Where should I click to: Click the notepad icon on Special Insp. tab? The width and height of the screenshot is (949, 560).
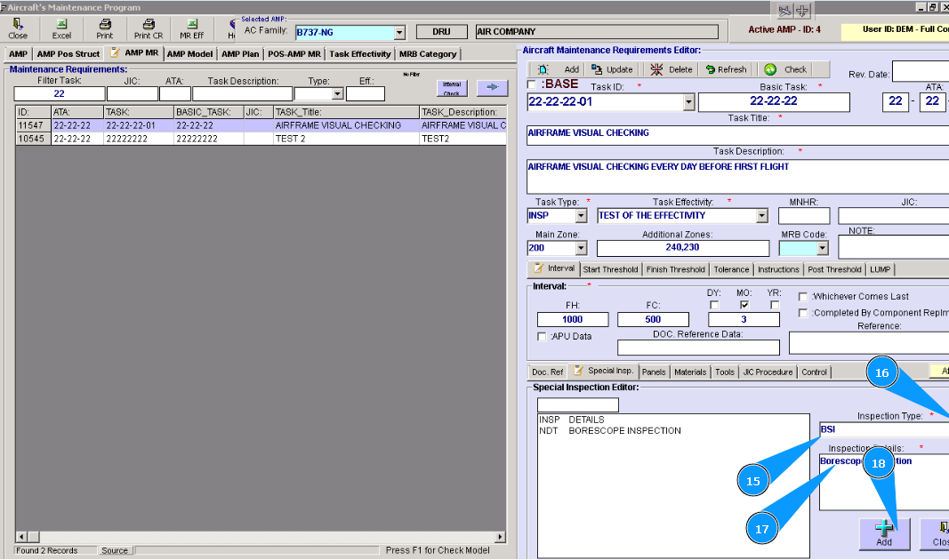[578, 370]
